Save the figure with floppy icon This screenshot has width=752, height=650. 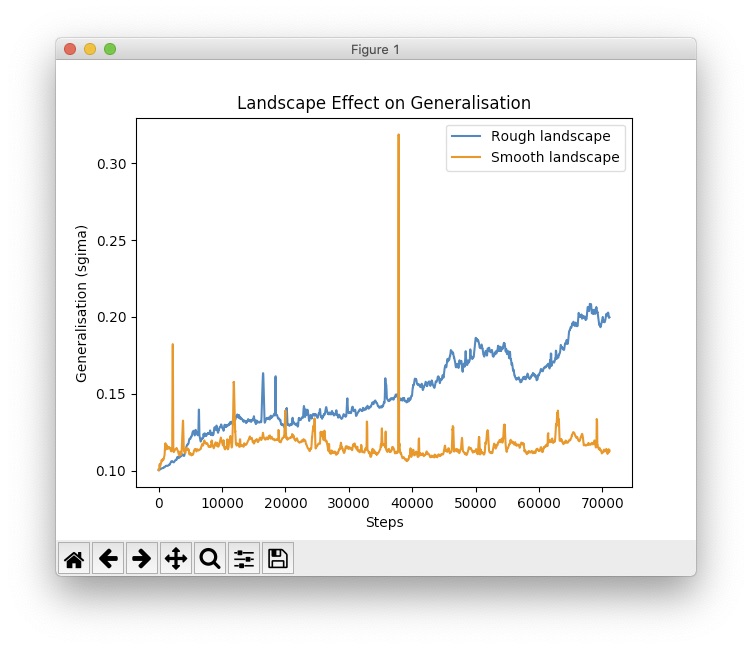278,558
